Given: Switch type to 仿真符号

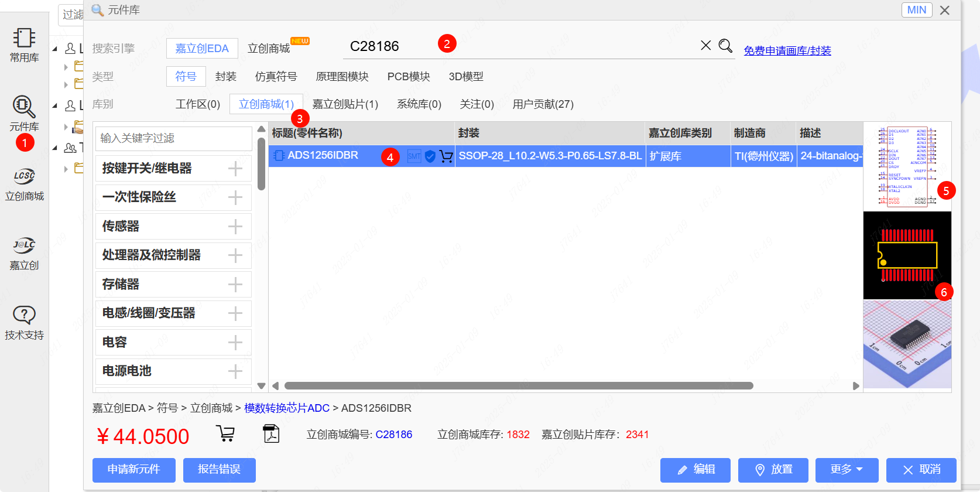Looking at the screenshot, I should pos(276,77).
